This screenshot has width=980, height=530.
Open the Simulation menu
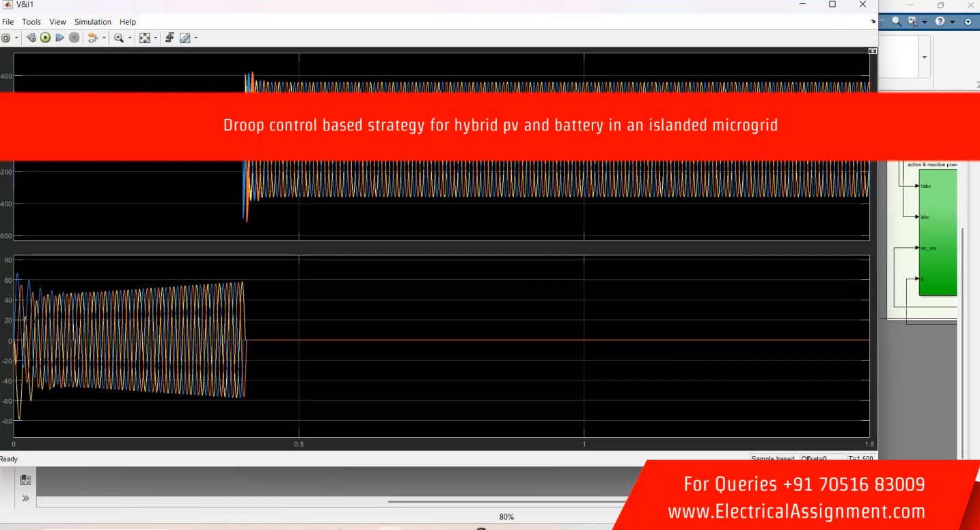(x=93, y=22)
